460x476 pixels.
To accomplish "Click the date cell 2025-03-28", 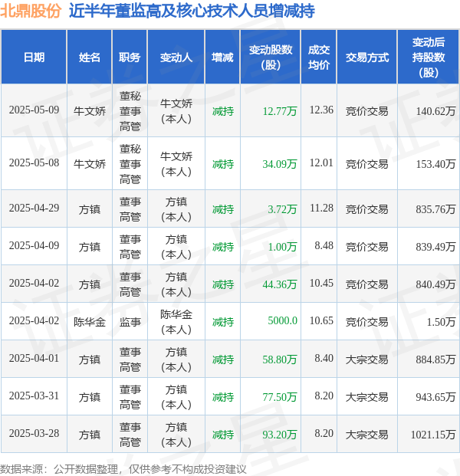I will (x=34, y=434).
